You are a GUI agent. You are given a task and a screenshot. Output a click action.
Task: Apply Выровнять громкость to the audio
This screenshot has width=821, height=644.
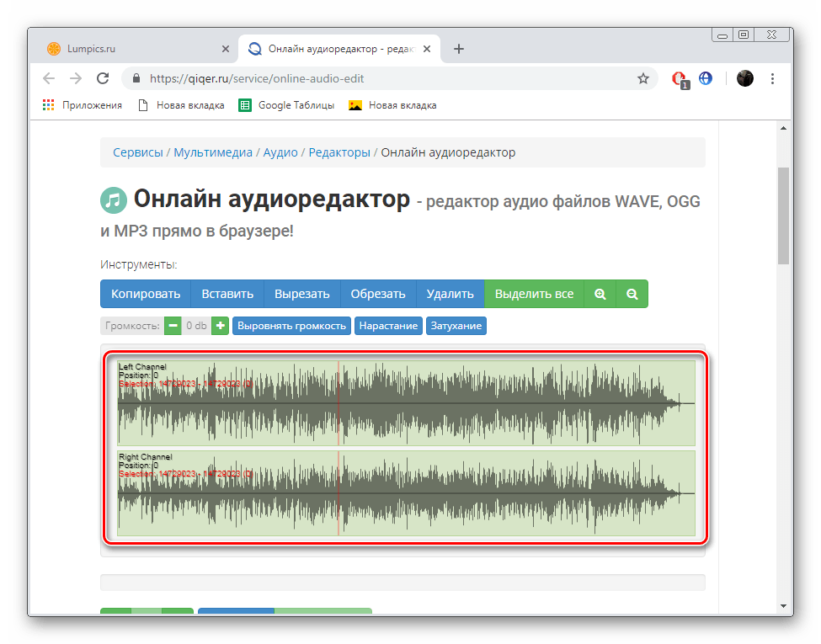[292, 326]
